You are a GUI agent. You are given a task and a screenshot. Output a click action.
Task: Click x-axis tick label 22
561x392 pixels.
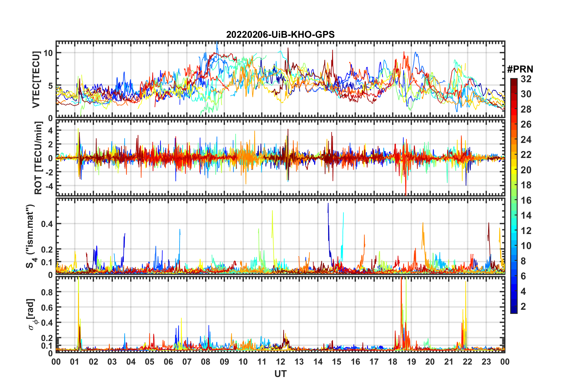click(467, 362)
